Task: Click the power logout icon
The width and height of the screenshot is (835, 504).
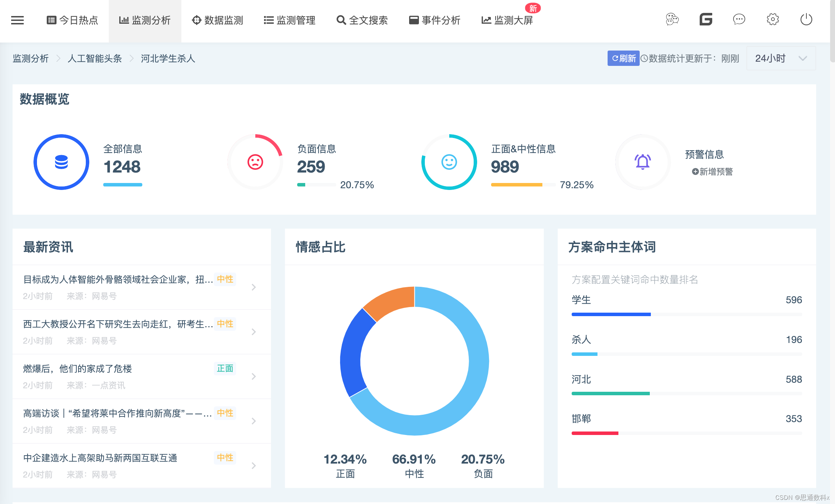Action: point(806,20)
